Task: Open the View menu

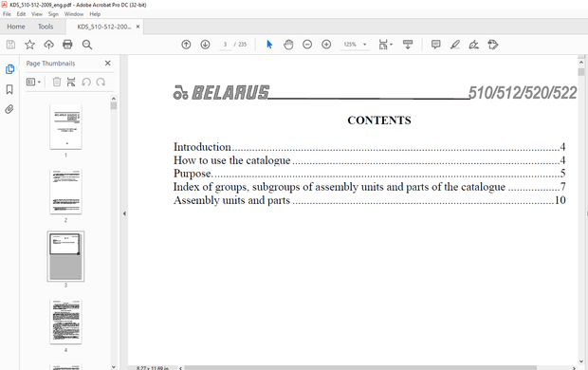Action: tap(37, 14)
